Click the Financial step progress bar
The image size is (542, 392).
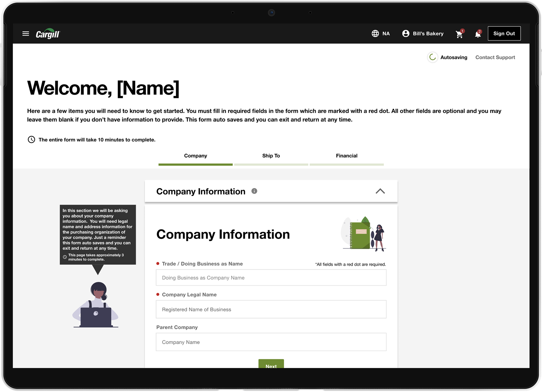[x=346, y=165]
